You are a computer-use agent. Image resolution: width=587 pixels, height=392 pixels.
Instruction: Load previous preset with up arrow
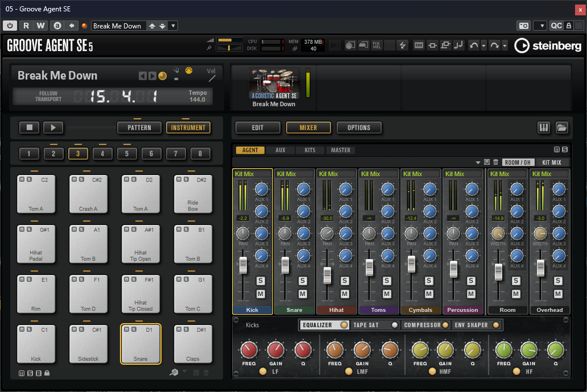click(x=152, y=26)
